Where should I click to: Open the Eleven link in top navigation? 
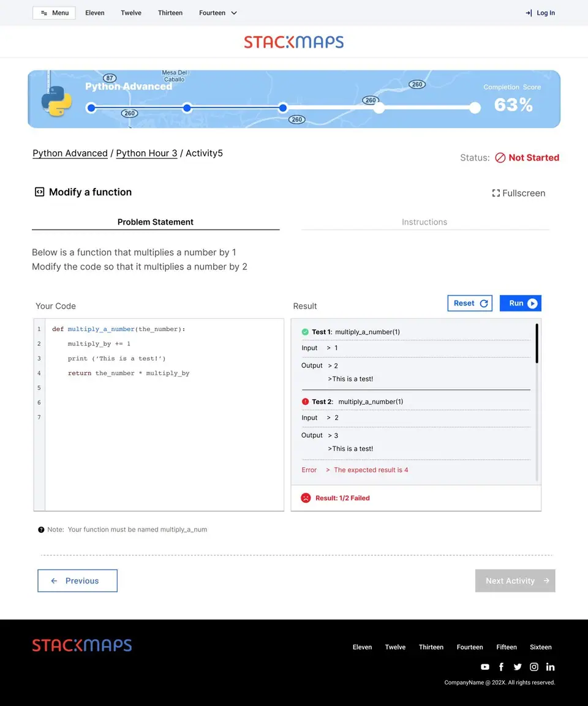click(x=95, y=13)
